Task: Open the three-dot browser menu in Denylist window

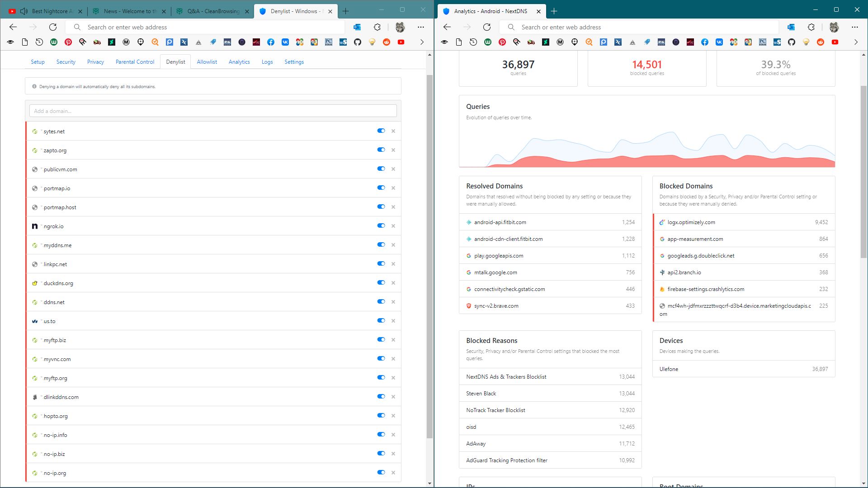Action: click(421, 27)
